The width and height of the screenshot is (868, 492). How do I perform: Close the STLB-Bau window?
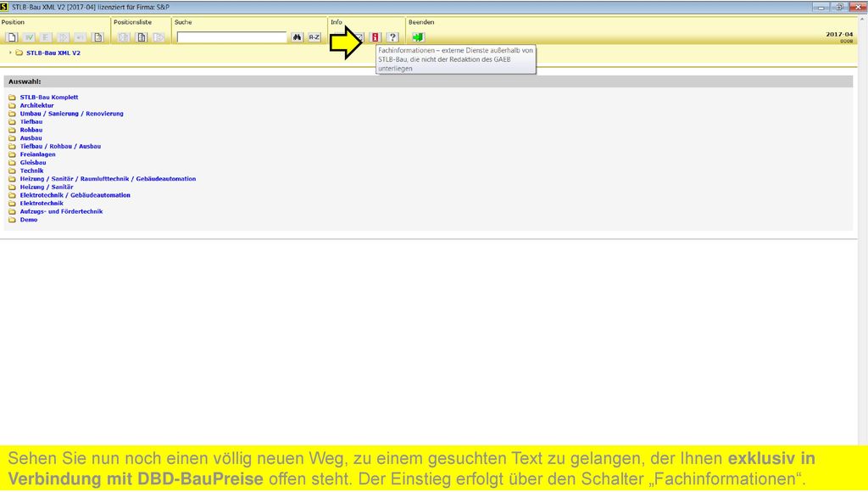pyautogui.click(x=858, y=7)
